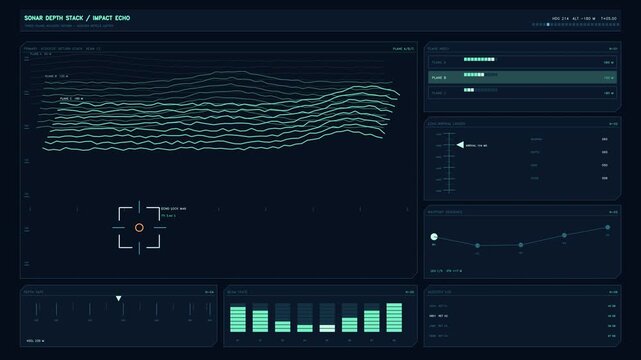Click Plane C's short signal strength bar
This screenshot has width=641, height=360.
pos(469,90)
